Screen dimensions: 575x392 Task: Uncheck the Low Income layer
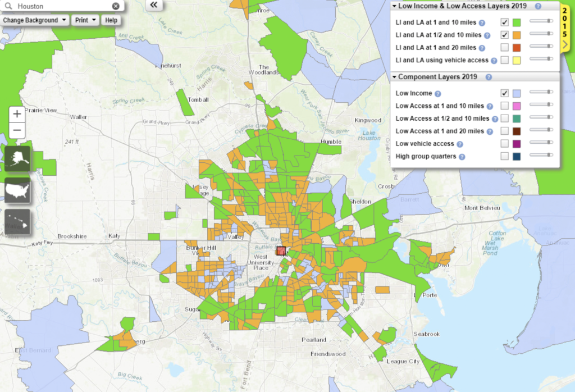tap(504, 93)
